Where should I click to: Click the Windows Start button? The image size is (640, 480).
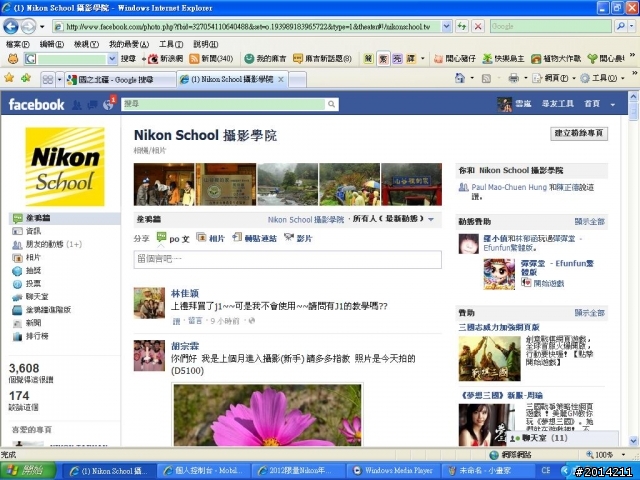[27, 471]
